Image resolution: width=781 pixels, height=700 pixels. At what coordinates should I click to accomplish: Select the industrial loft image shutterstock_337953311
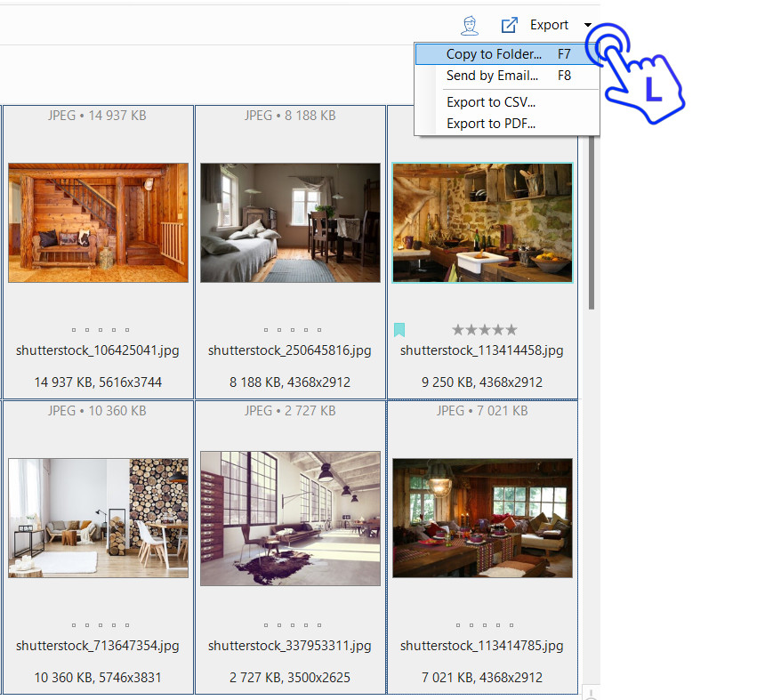point(290,518)
